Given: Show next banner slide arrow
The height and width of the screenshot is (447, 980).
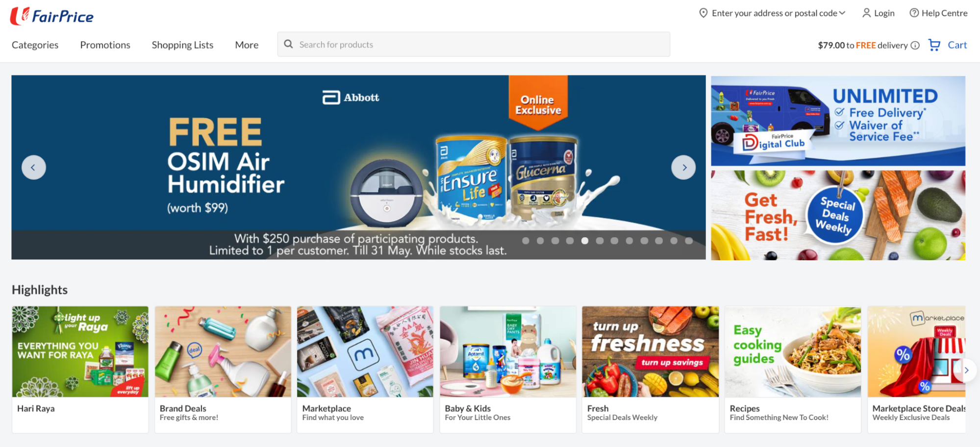Looking at the screenshot, I should 683,168.
